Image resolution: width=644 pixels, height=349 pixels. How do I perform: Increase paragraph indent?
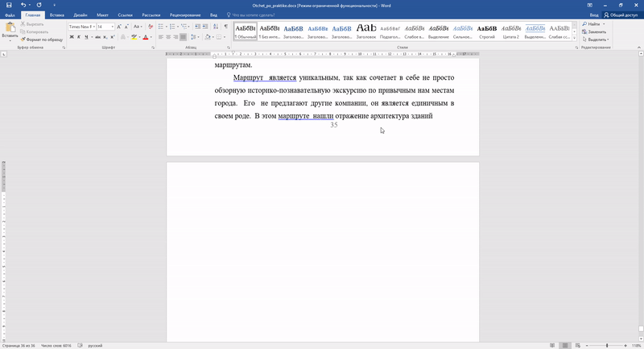[x=205, y=27]
